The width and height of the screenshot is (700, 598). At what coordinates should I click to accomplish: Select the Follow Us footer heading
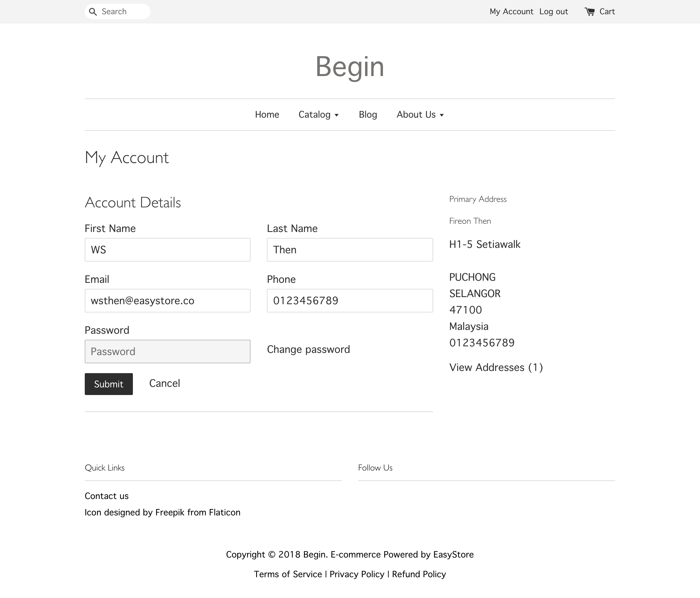pyautogui.click(x=375, y=468)
